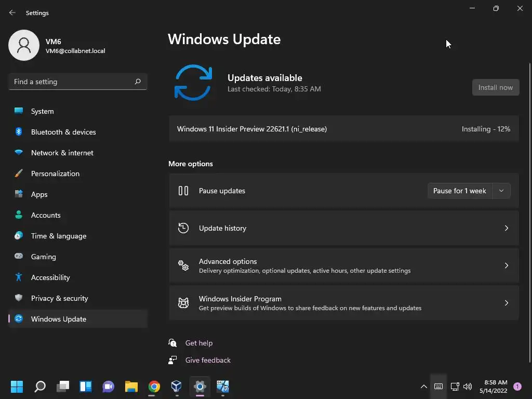Click the Installing - 12% status text
The height and width of the screenshot is (399, 532).
point(486,129)
